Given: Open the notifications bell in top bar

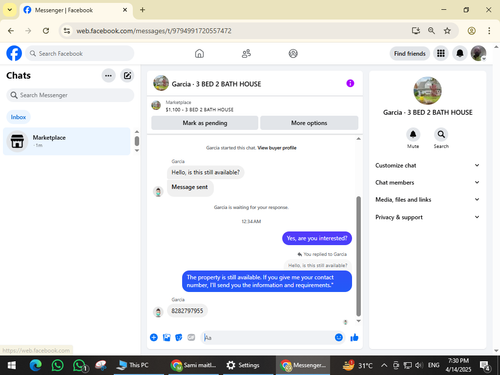Looking at the screenshot, I should coord(460,53).
